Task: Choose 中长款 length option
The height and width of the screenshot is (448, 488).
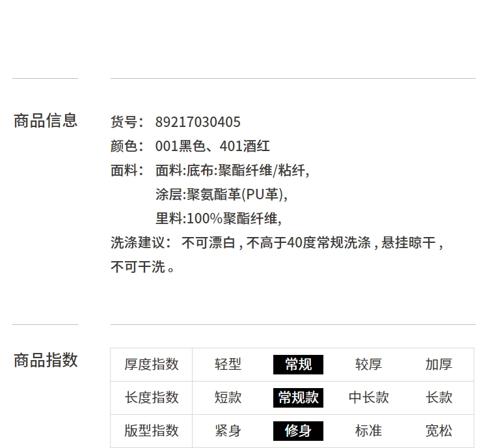Action: pos(368,397)
